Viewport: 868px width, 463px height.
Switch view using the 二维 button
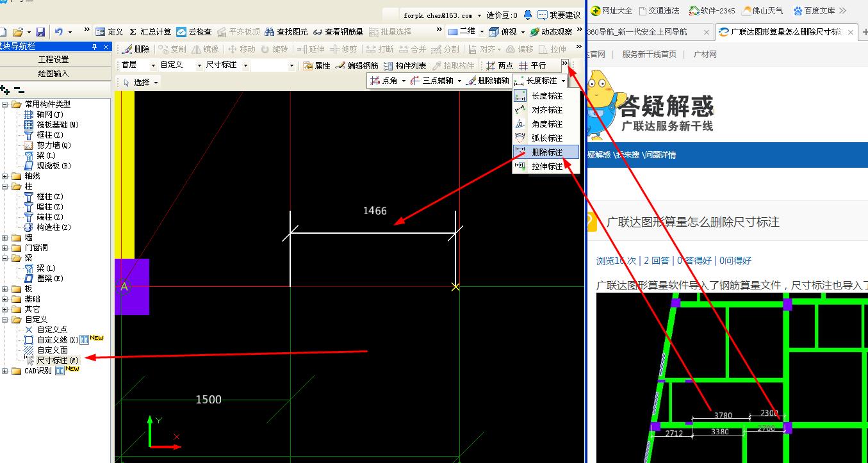(x=462, y=31)
